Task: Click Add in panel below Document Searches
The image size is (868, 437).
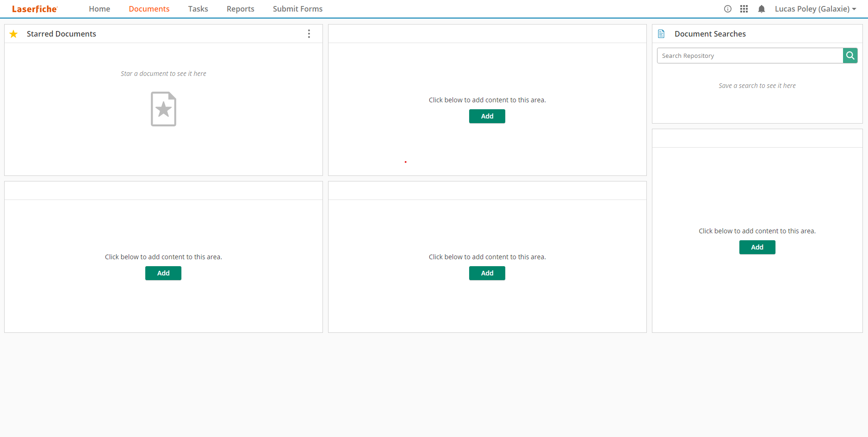Action: point(757,247)
